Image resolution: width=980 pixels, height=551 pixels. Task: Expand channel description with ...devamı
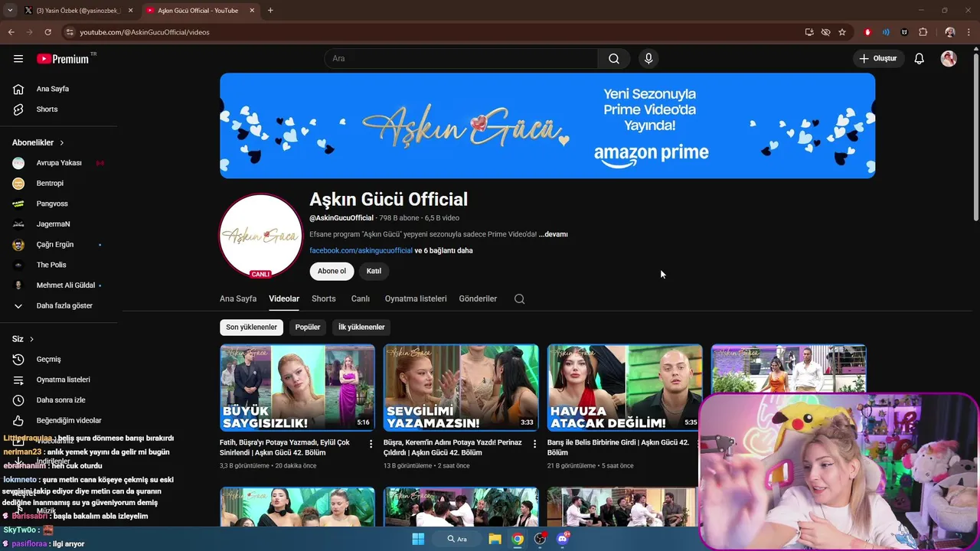tap(554, 234)
